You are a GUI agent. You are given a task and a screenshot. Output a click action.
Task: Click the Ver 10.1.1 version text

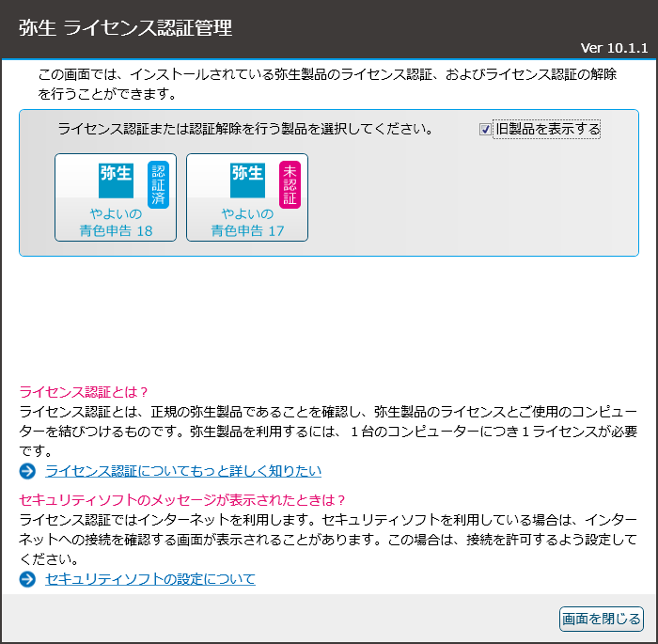coord(615,48)
